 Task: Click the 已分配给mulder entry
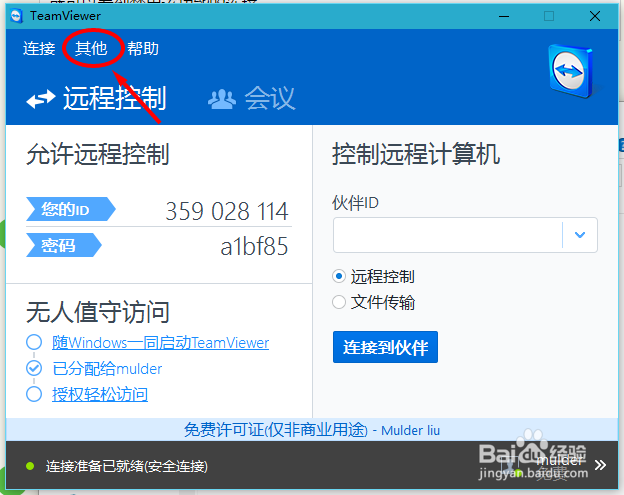tap(107, 369)
